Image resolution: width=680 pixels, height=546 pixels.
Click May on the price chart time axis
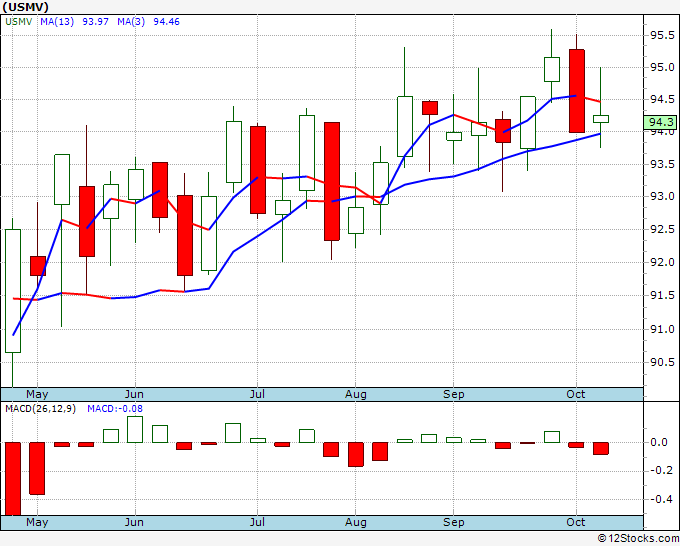coord(37,395)
